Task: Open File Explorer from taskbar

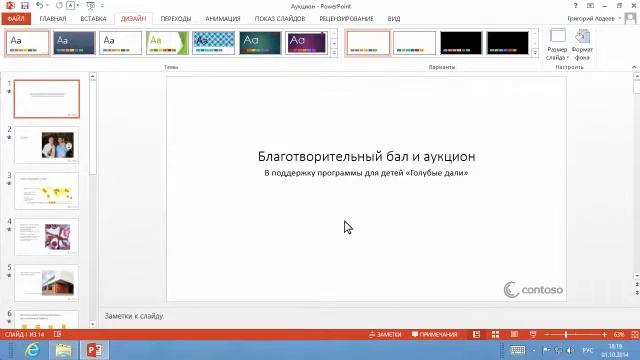Action: coord(63,350)
